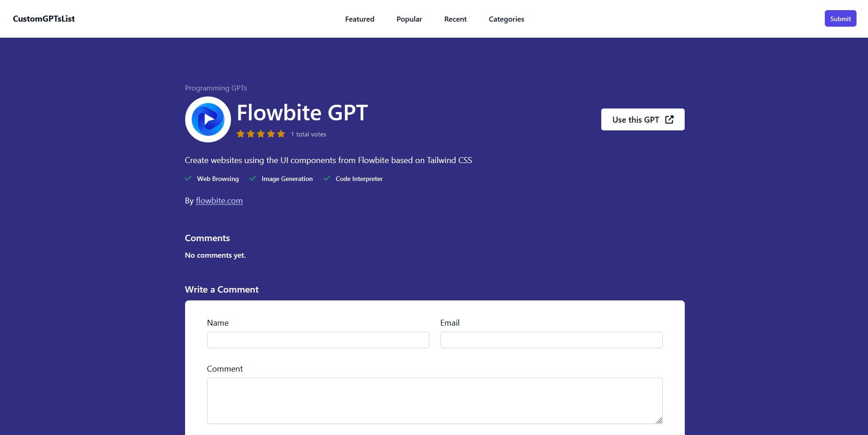Click the third rating star
Viewport: 868px width, 435px height.
tap(261, 134)
